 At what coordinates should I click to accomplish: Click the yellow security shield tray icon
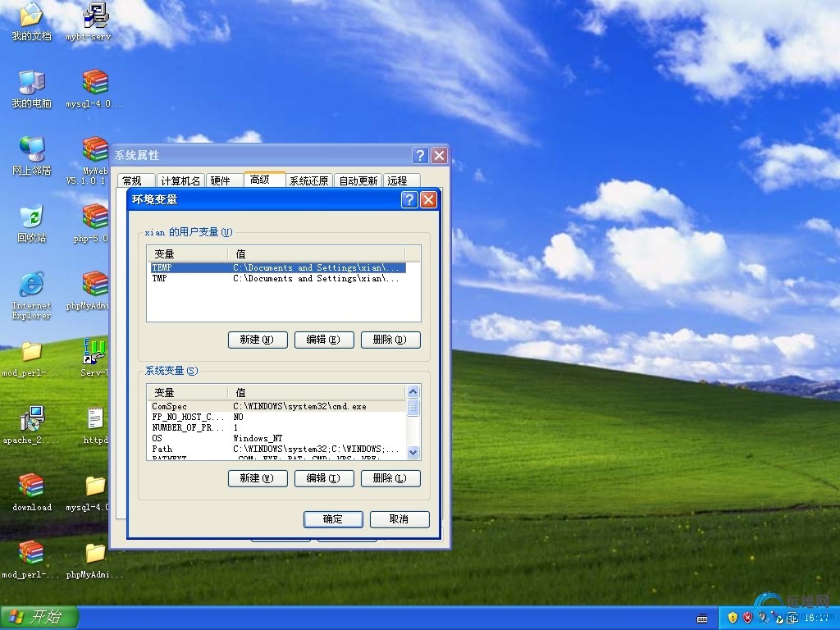[733, 618]
